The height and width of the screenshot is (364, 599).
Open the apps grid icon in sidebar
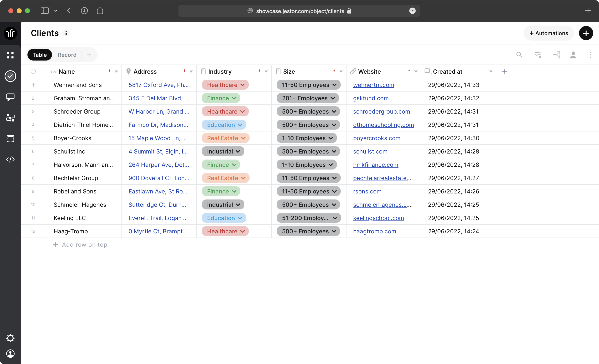pyautogui.click(x=10, y=55)
